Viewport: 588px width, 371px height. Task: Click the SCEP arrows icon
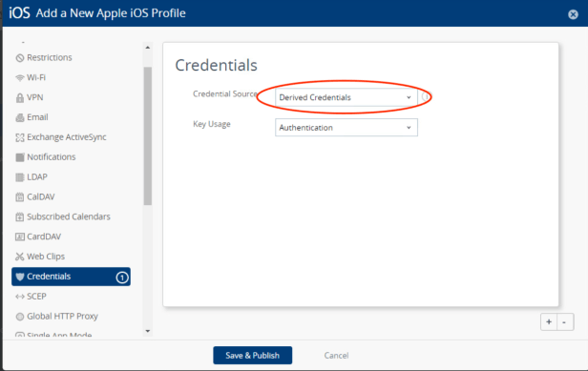point(19,297)
